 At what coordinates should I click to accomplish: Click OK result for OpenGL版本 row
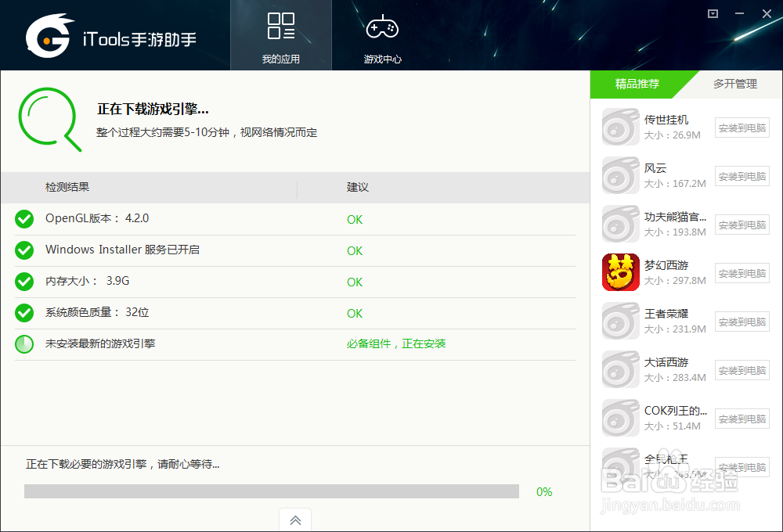355,220
